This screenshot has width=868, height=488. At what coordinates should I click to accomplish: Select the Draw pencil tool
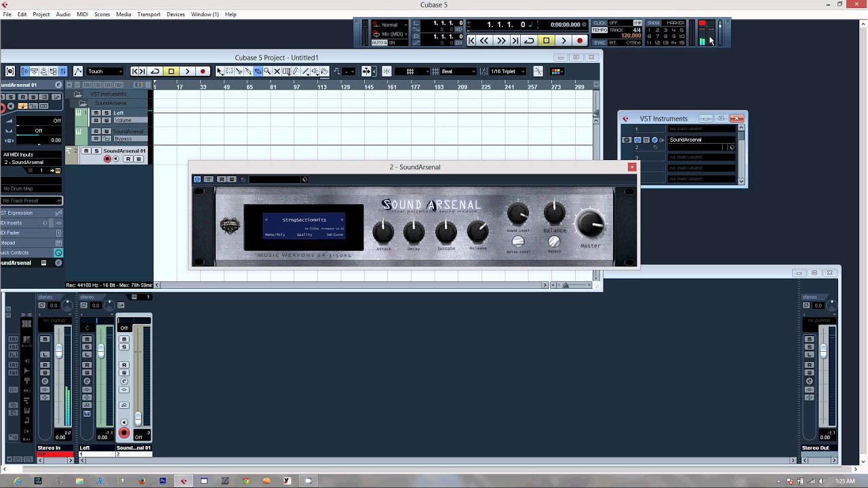(x=296, y=71)
